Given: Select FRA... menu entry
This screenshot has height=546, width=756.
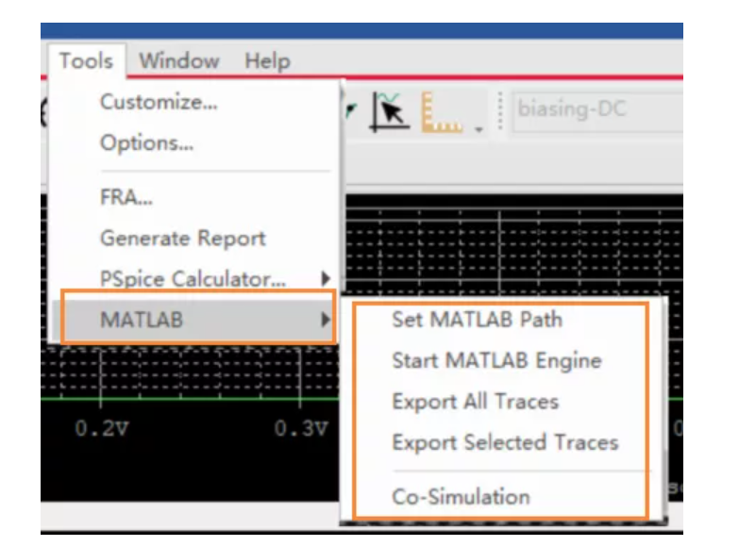Looking at the screenshot, I should (x=126, y=197).
